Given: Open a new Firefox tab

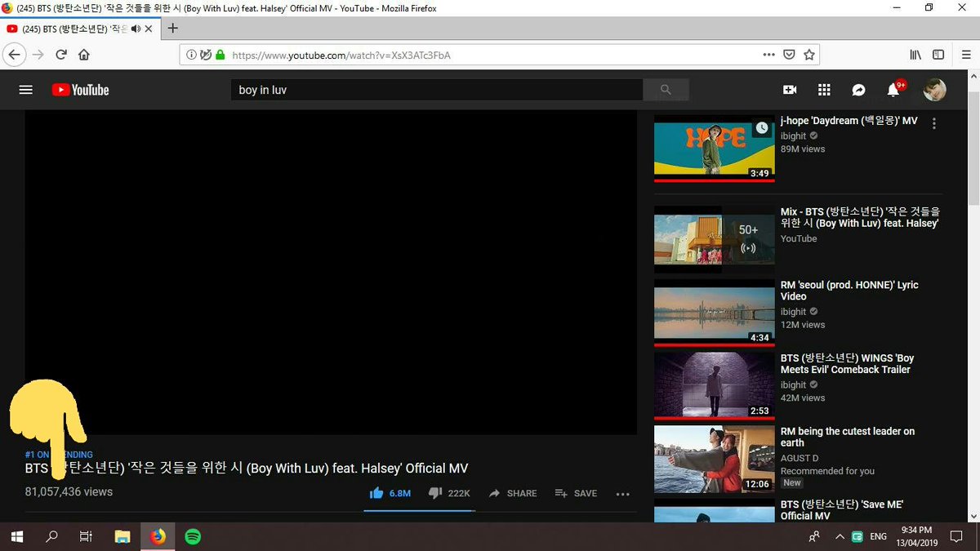Looking at the screenshot, I should click(172, 28).
